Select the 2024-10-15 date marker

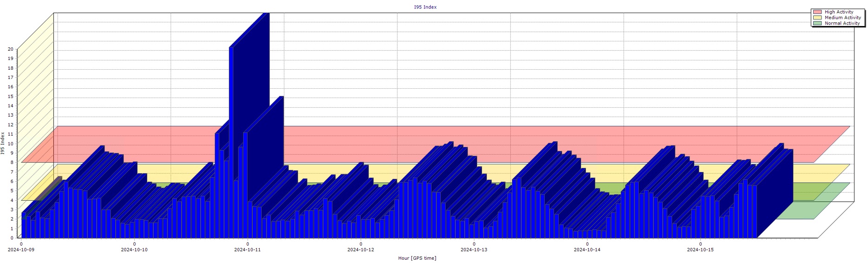click(x=700, y=250)
